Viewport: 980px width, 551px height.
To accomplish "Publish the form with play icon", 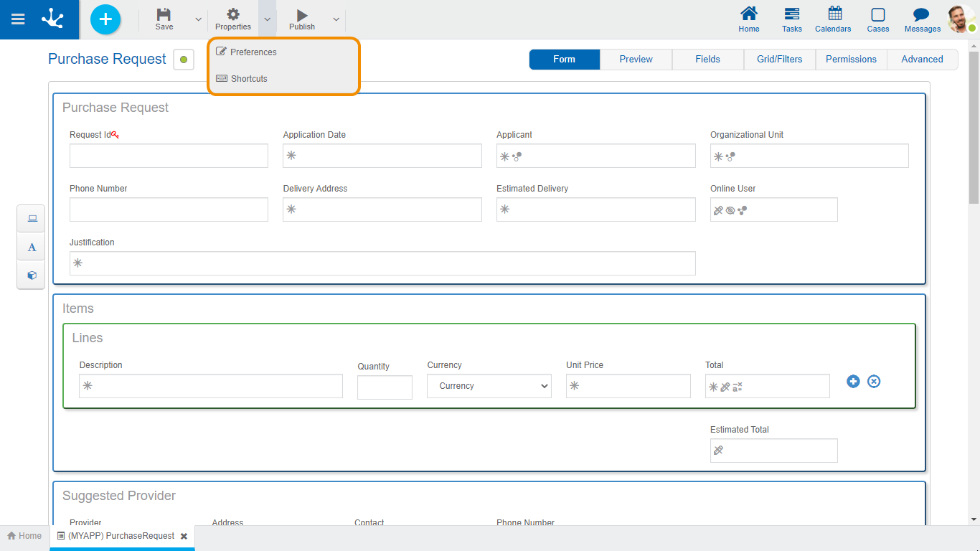I will (x=302, y=19).
